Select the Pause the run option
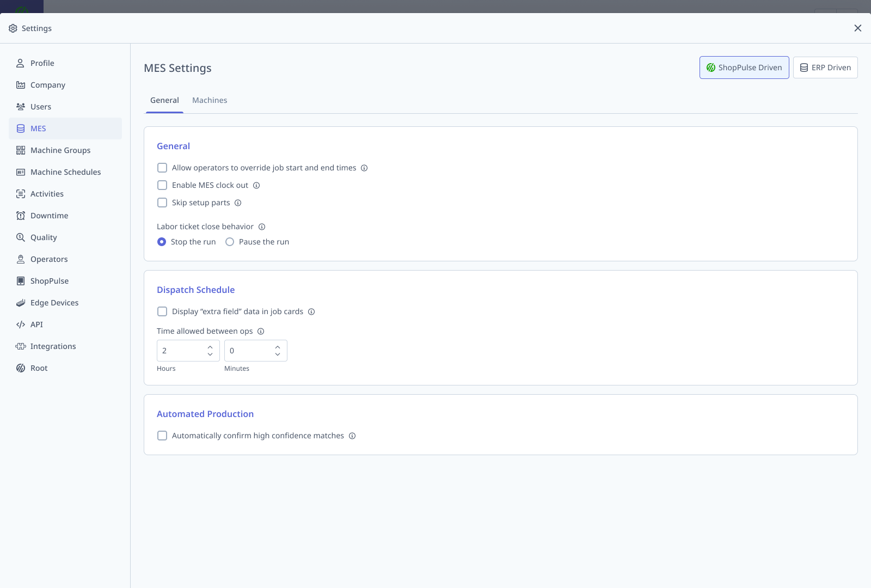 [229, 242]
